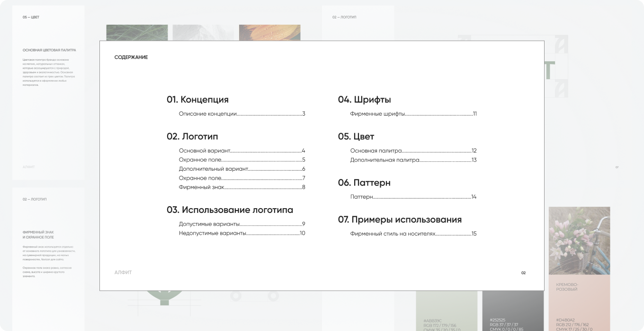The height and width of the screenshot is (331, 644).
Task: Select the heading 01. Концепция
Action: [197, 100]
